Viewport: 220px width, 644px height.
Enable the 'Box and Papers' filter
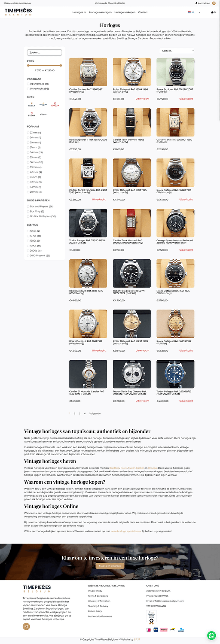tap(28, 207)
